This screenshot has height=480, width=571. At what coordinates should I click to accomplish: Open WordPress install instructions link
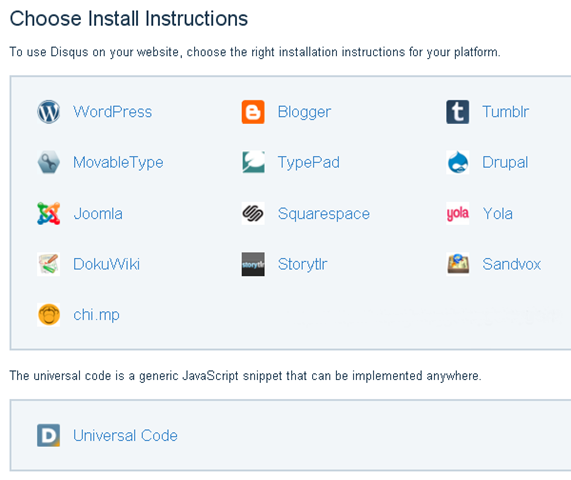click(113, 112)
